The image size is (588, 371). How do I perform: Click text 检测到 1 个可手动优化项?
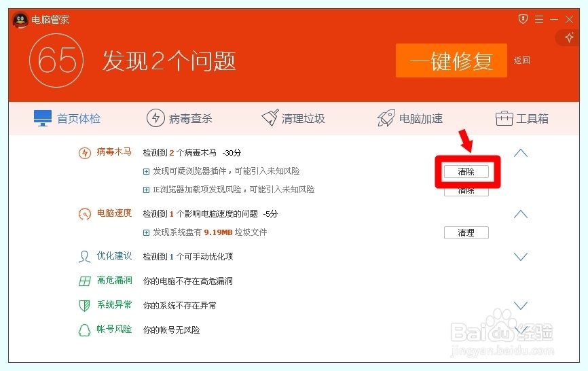[188, 257]
